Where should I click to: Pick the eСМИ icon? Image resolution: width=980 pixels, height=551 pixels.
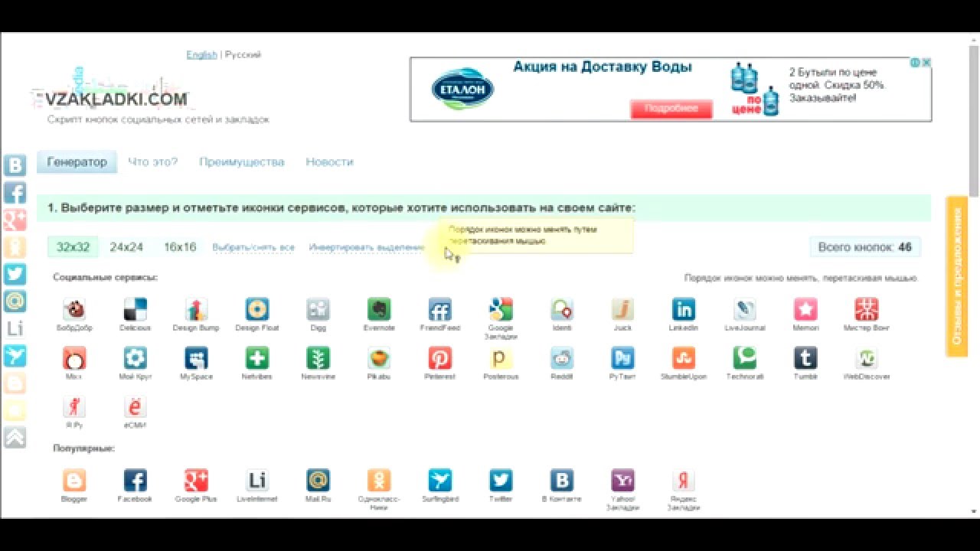click(x=135, y=406)
